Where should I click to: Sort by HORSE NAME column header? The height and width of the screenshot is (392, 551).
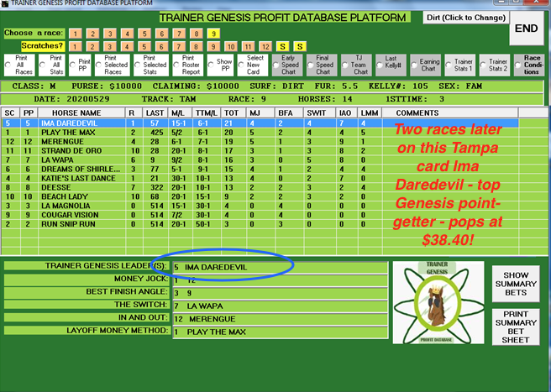81,113
